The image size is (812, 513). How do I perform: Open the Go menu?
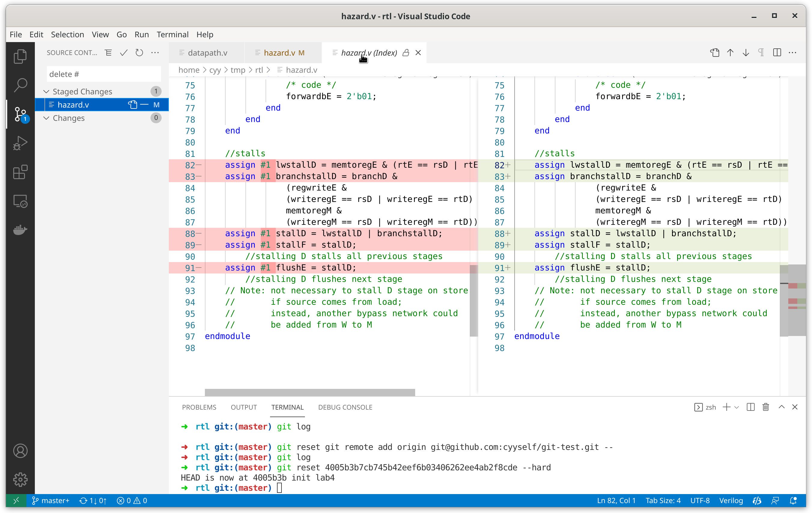[x=121, y=34]
